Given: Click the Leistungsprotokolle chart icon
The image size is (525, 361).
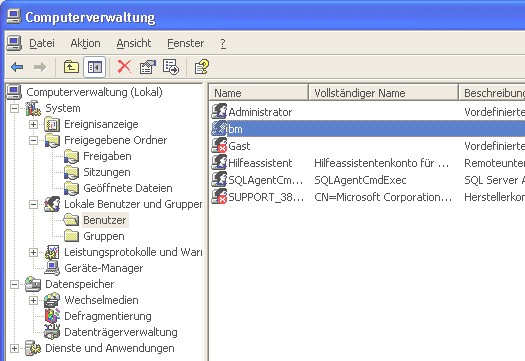Looking at the screenshot, I should coord(52,252).
